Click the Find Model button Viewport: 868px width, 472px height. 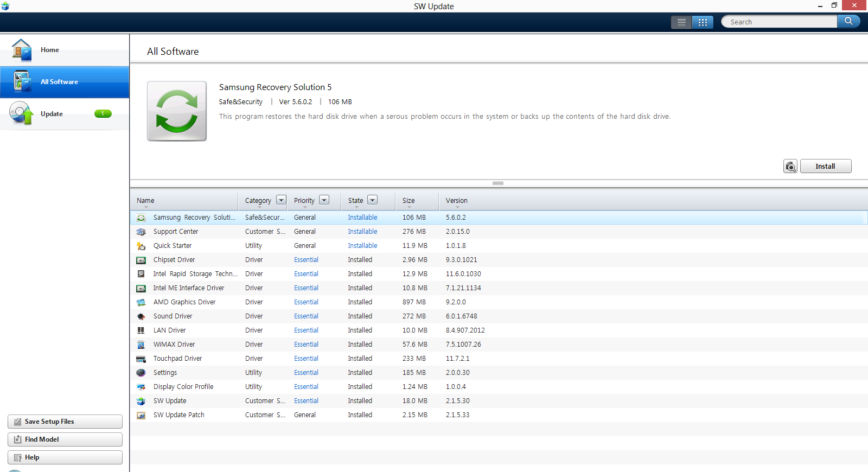(65, 439)
